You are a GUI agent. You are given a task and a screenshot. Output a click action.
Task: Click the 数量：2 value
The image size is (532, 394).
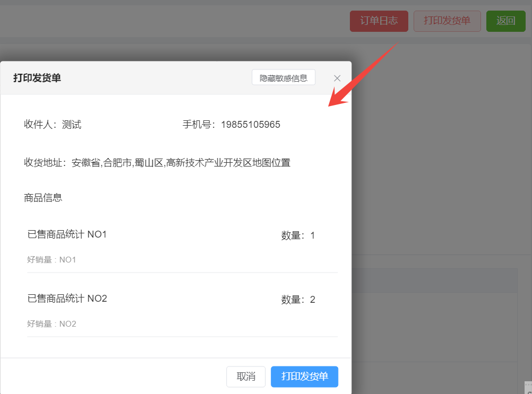pos(298,300)
